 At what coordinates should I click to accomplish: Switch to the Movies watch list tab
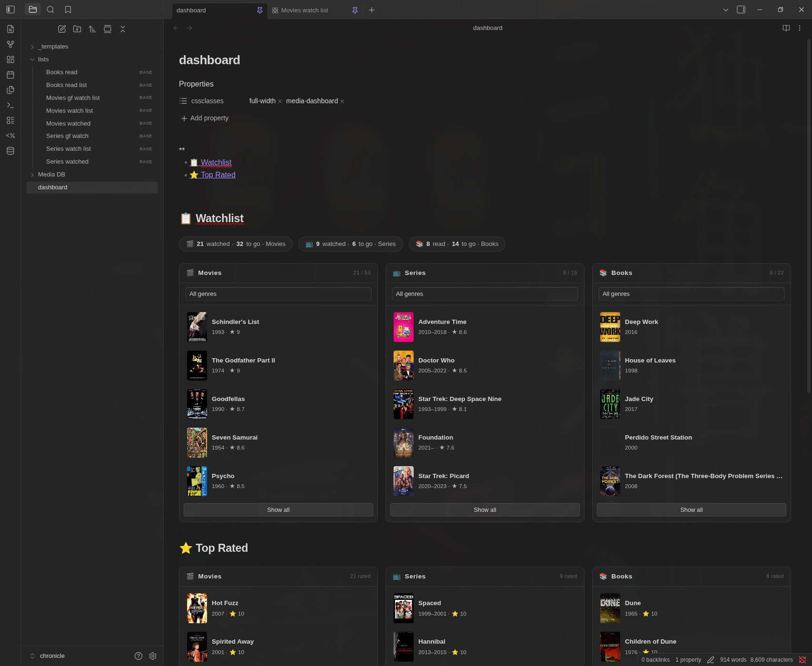[x=305, y=10]
